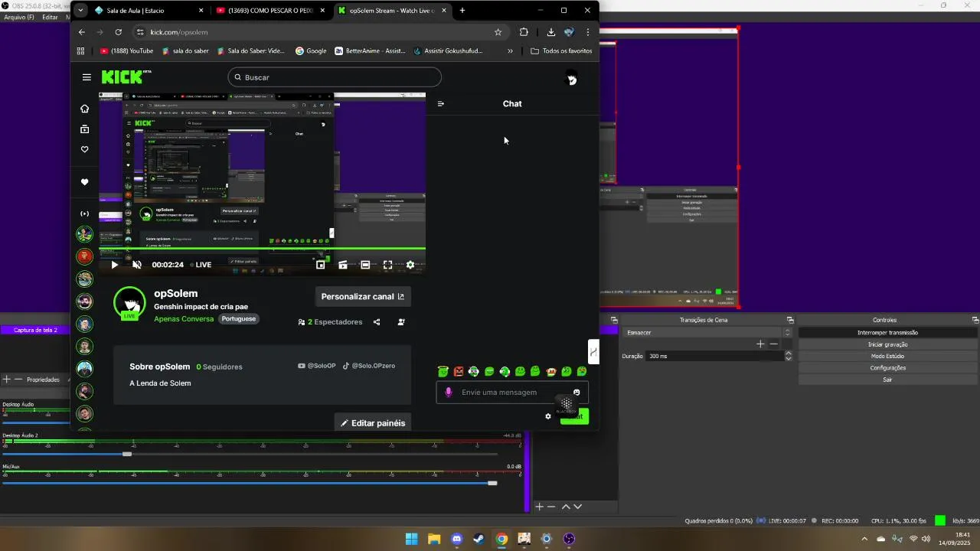Click the Personalizar canal button
980x551 pixels.
pyautogui.click(x=363, y=296)
